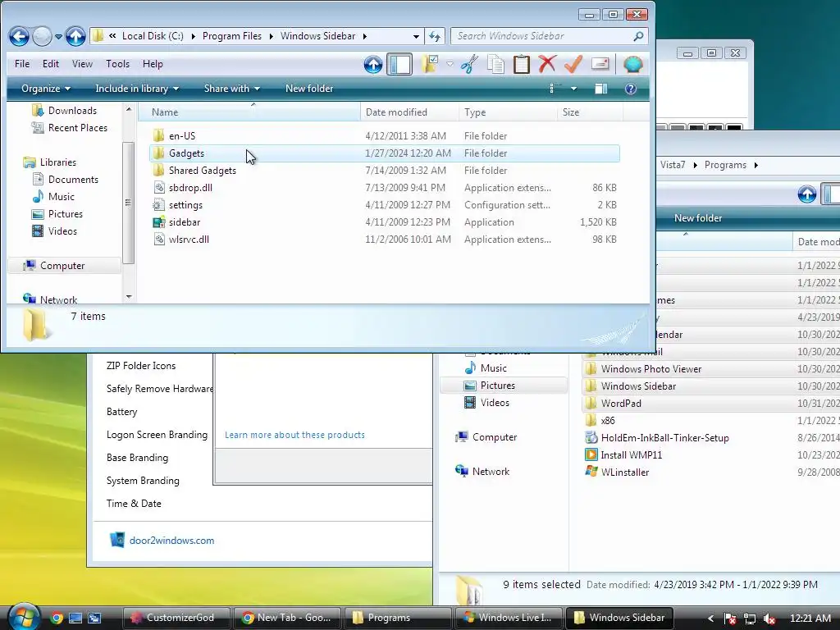840x630 pixels.
Task: Click the muted volume tray icon
Action: pos(769,619)
